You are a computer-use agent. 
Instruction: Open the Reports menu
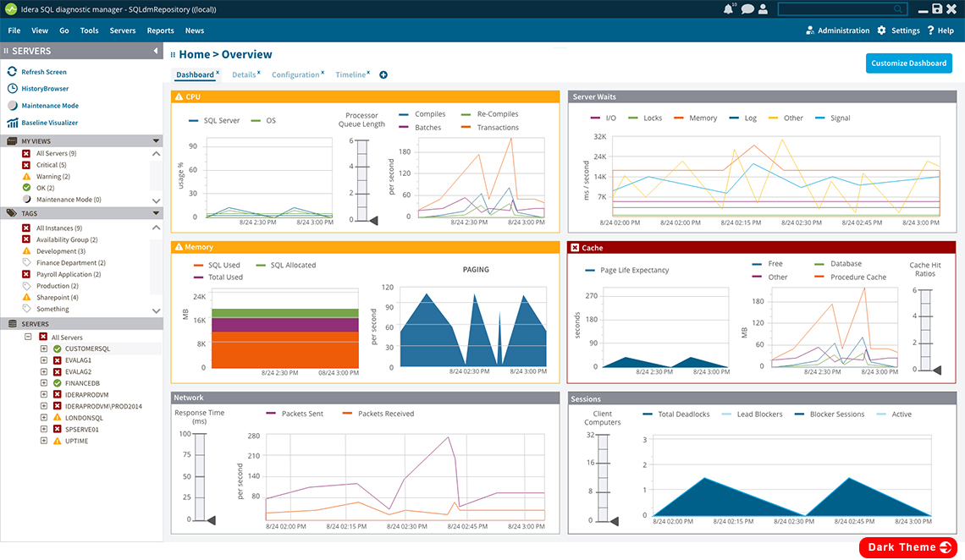[160, 30]
